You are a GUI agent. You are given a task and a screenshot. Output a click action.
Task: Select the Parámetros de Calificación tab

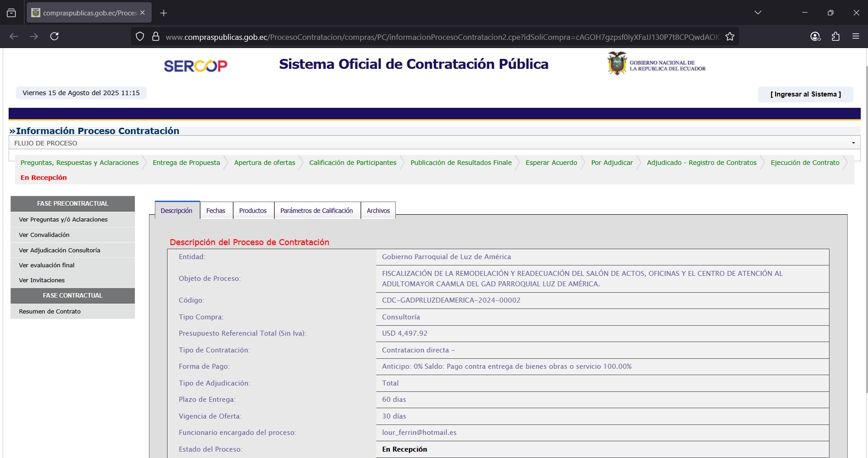tap(316, 211)
